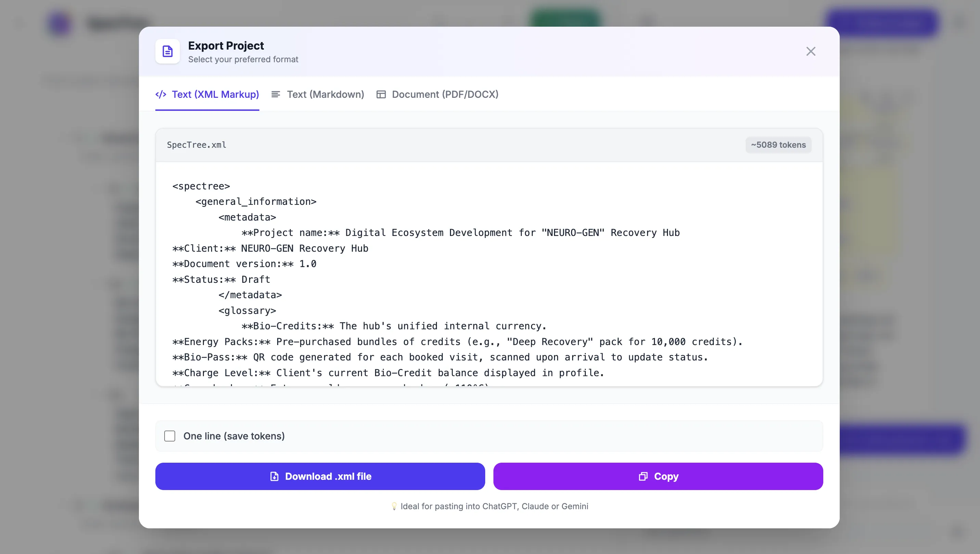The height and width of the screenshot is (554, 980).
Task: Select the Text (XML Markup) tab
Action: click(x=216, y=94)
